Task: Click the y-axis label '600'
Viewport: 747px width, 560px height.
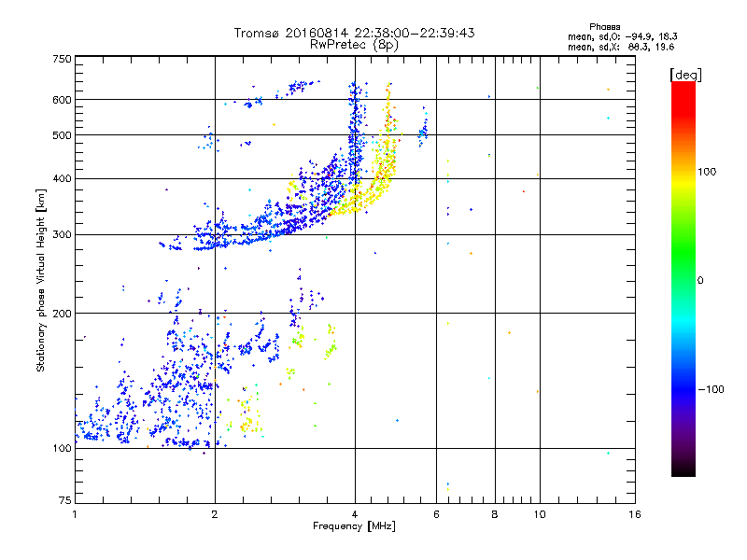Action: click(62, 100)
